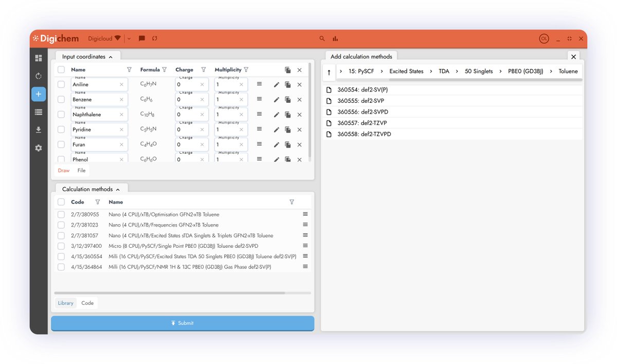Switch to the Library tab

tap(66, 303)
